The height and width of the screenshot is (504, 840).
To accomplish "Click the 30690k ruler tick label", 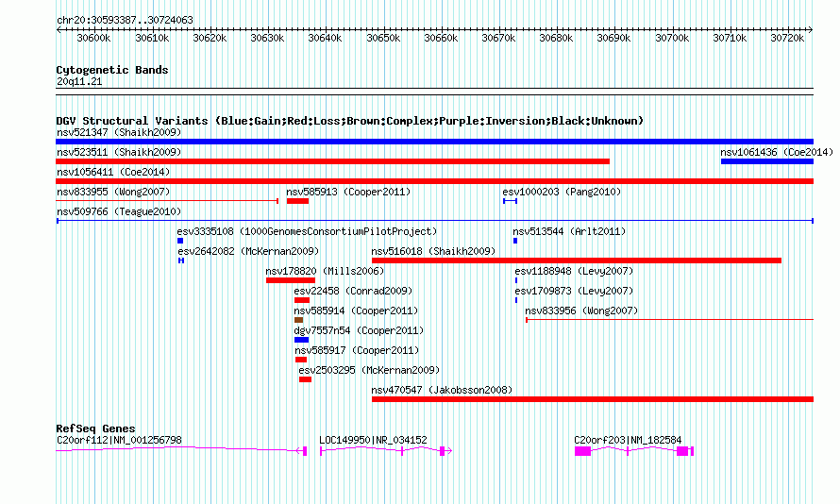I will [x=613, y=38].
